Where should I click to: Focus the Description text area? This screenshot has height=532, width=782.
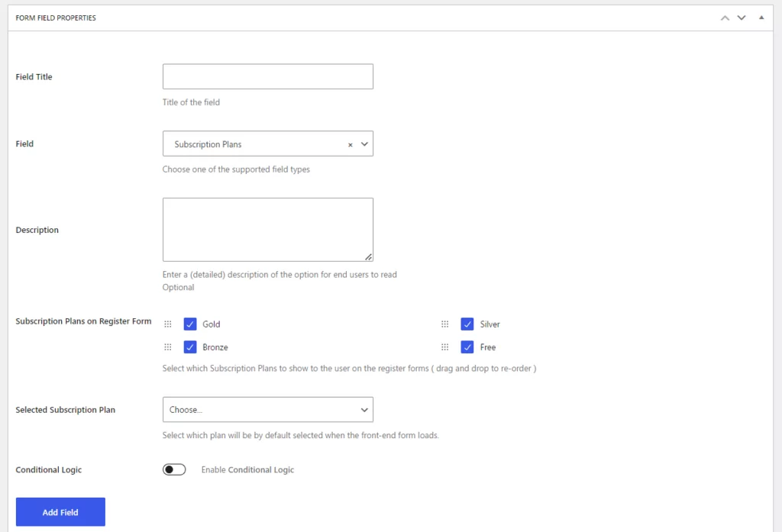[x=268, y=229]
